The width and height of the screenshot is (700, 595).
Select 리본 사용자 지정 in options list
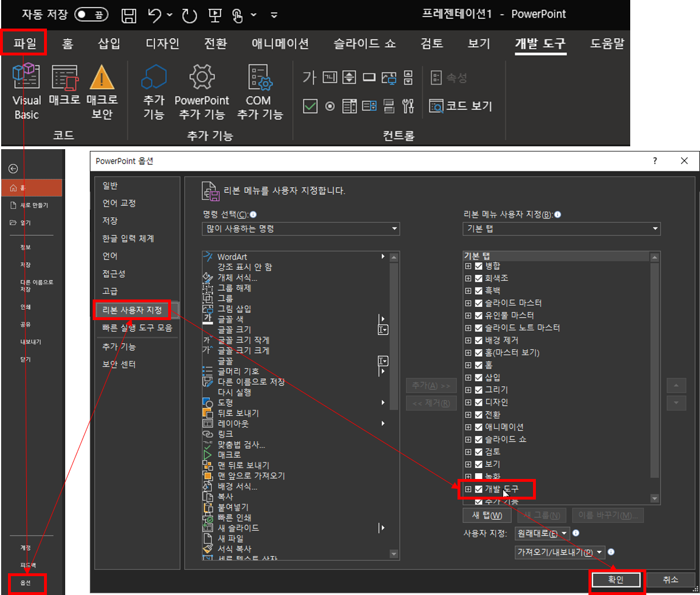point(132,310)
